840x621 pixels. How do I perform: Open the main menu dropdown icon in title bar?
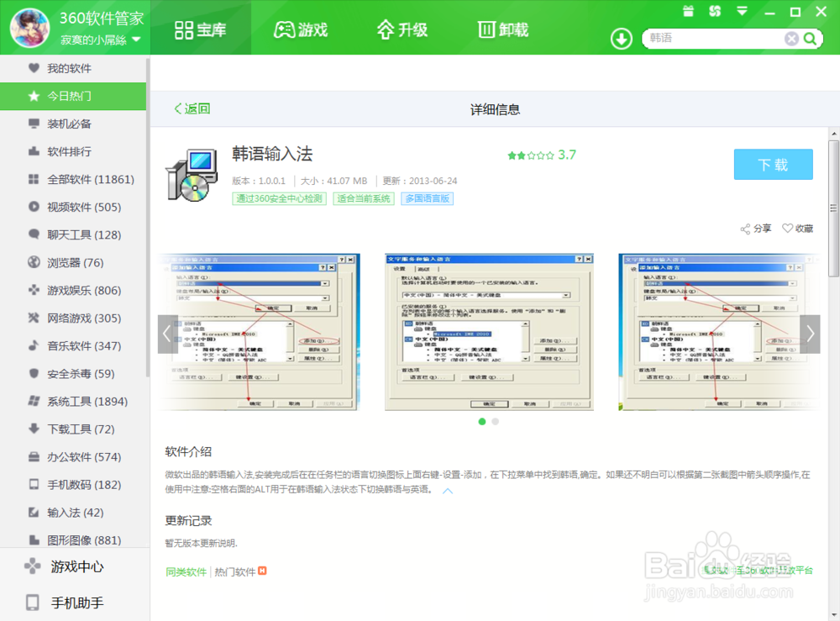pyautogui.click(x=742, y=11)
